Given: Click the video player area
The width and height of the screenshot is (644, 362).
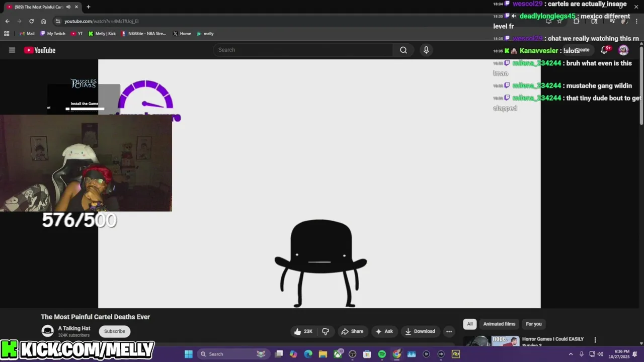Looking at the screenshot, I should click(319, 184).
